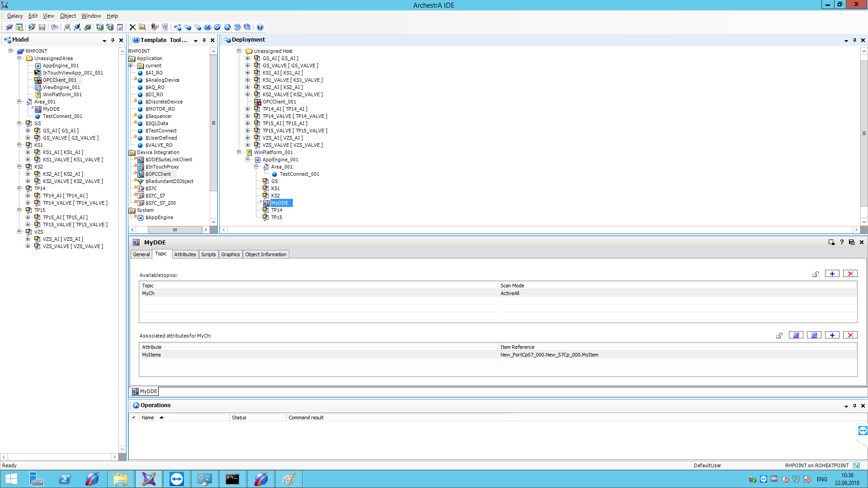The width and height of the screenshot is (868, 488).
Task: Delete the associated attribute with the red X
Action: [x=850, y=335]
